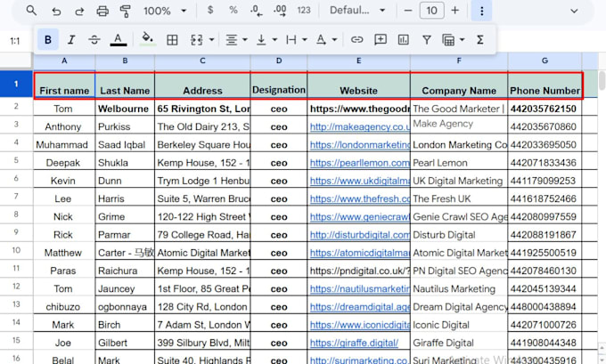Select the 'Nautilus Marketing' cell
Image resolution: width=606 pixels, height=364 pixels.
pyautogui.click(x=459, y=288)
